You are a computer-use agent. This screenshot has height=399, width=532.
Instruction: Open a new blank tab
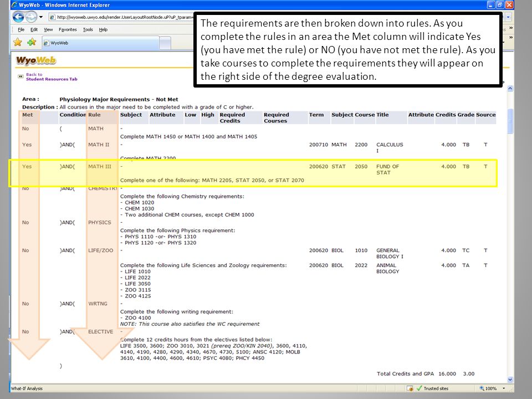165,43
